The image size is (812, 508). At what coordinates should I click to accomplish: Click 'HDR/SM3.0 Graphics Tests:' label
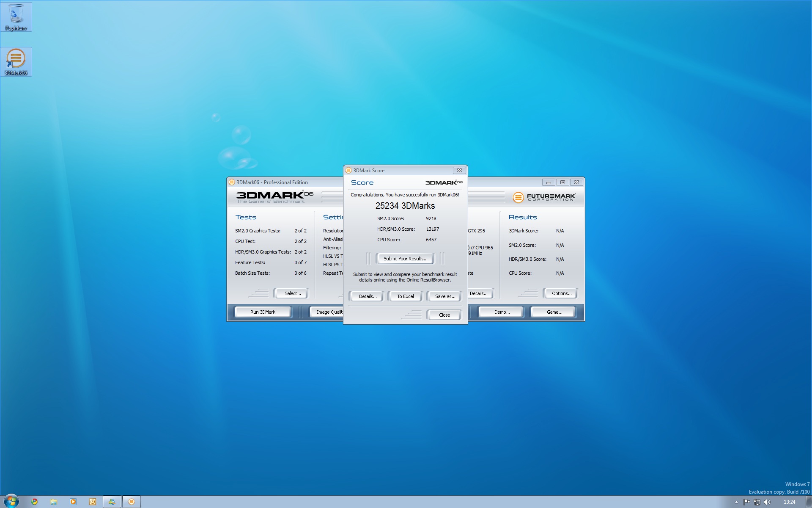pyautogui.click(x=263, y=252)
